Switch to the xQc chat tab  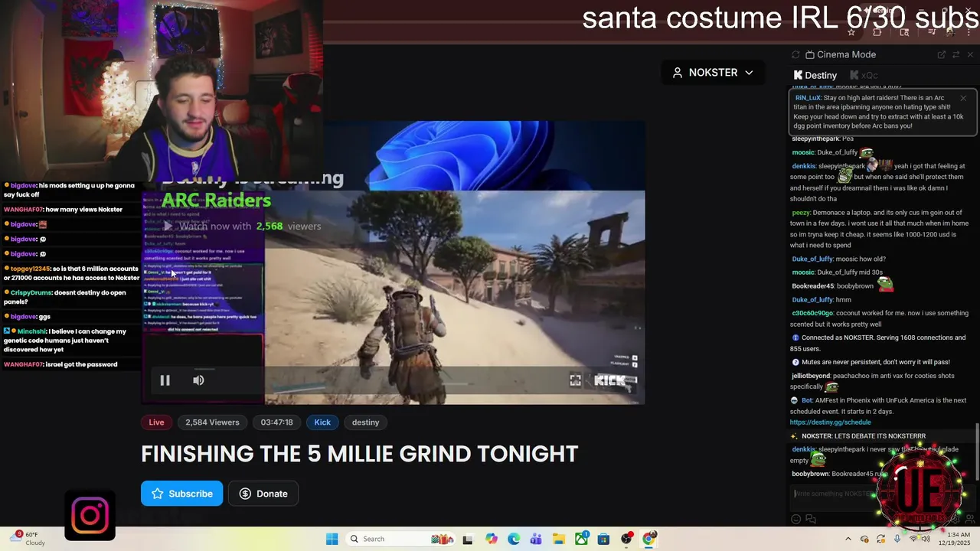[x=864, y=75]
